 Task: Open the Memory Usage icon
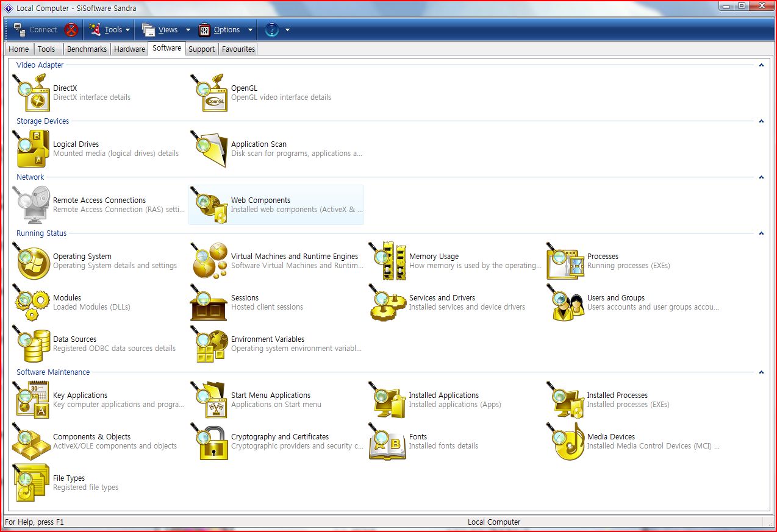[x=387, y=261]
